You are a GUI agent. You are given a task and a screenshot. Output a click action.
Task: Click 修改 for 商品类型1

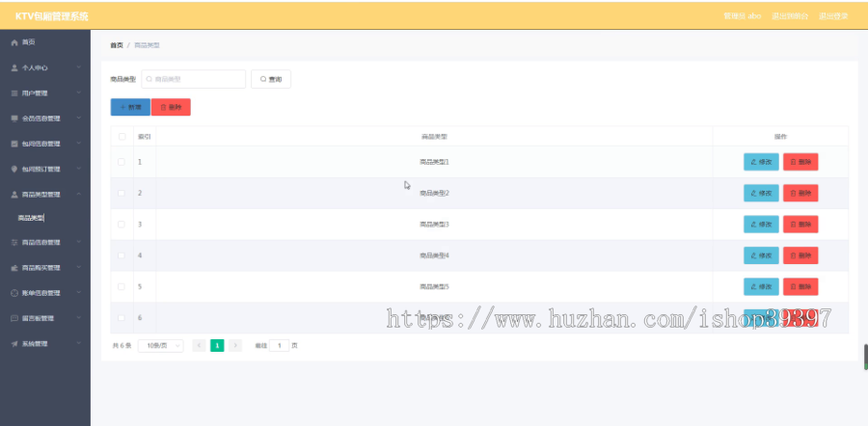[x=761, y=162]
